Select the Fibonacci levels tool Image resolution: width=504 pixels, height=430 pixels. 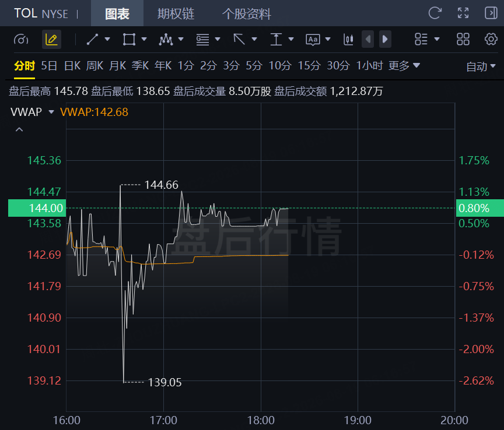[x=202, y=40]
